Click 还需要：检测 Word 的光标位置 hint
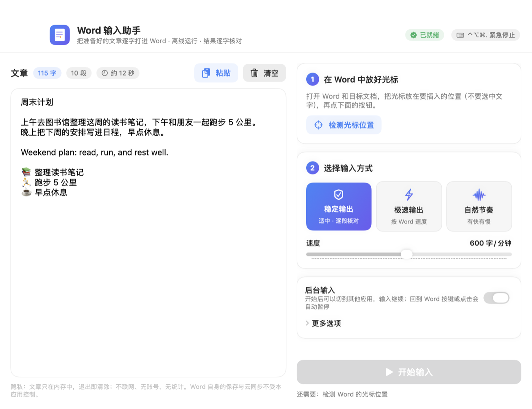The image size is (532, 409). 342,395
